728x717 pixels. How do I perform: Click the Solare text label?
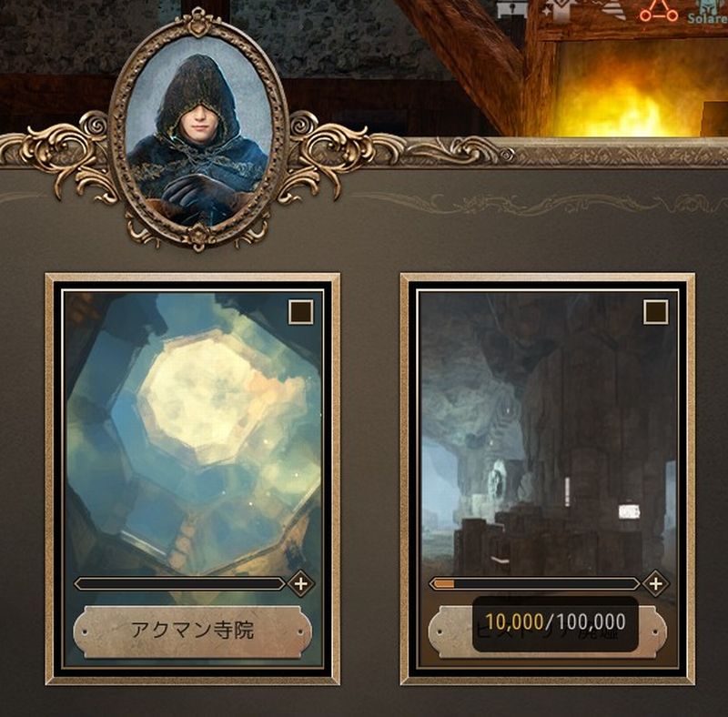(x=708, y=18)
